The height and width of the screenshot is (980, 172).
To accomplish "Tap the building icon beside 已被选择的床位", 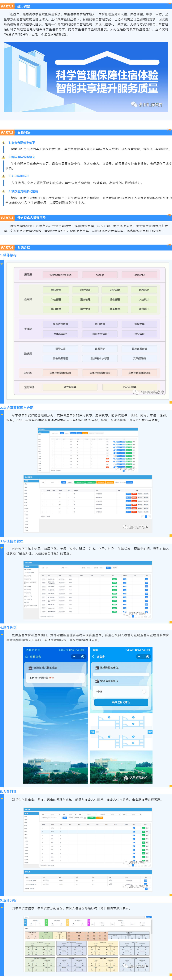I will 97,667.
